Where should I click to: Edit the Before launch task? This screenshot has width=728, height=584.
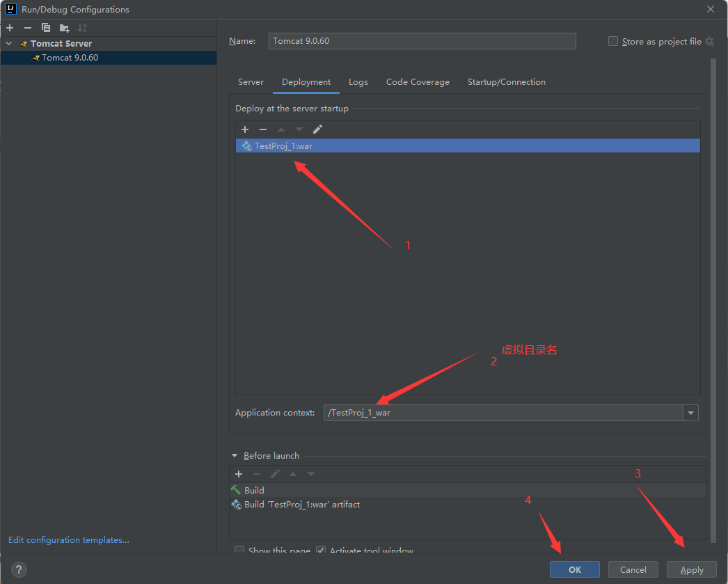tap(275, 474)
